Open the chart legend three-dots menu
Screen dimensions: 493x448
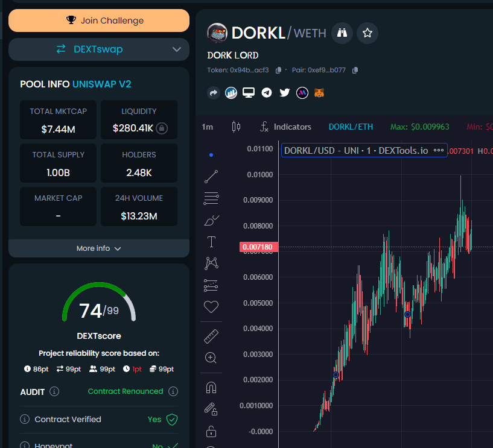tap(438, 151)
